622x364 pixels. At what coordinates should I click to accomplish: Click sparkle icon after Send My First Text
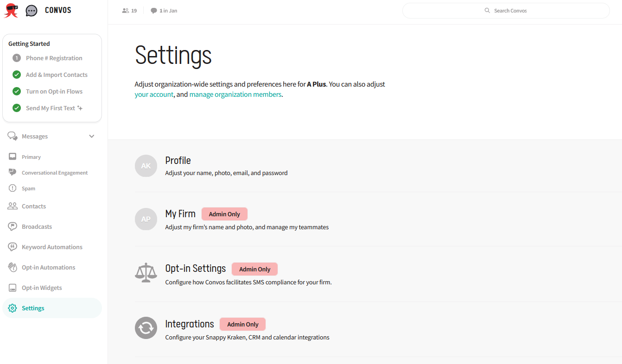[80, 108]
